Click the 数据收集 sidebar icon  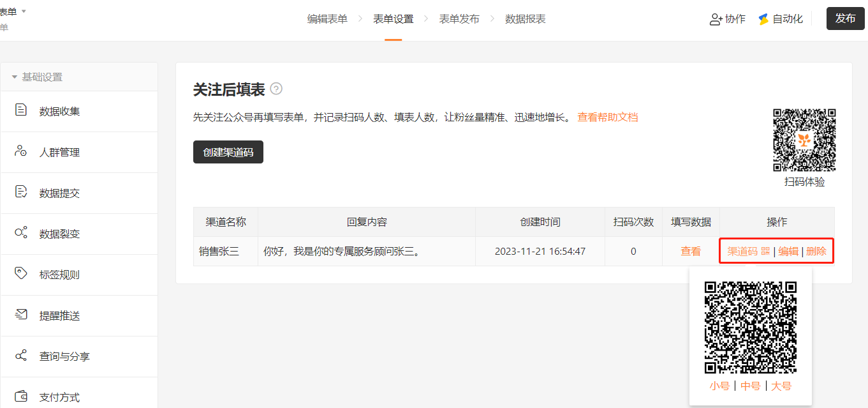[x=20, y=110]
